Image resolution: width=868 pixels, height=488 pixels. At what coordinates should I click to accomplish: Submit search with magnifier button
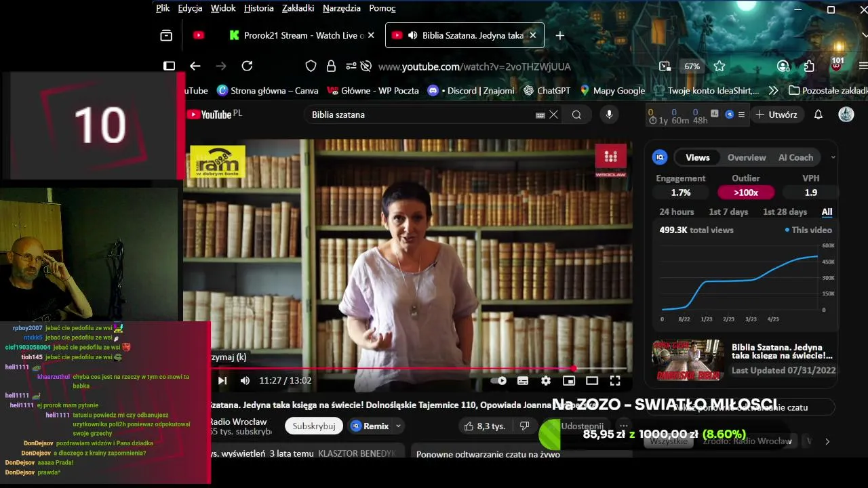tap(576, 115)
